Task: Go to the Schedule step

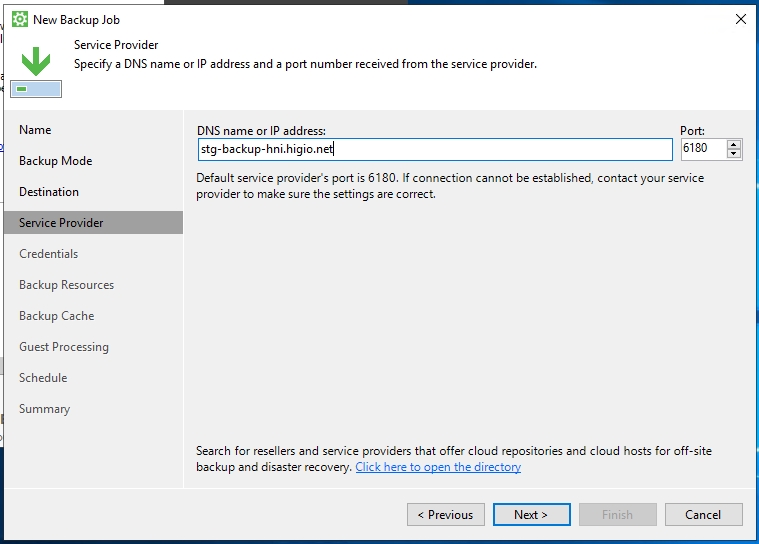Action: pos(43,378)
